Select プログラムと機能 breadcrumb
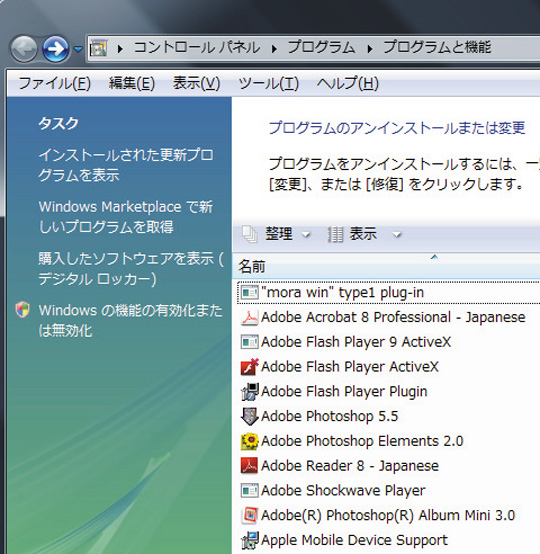540x554 pixels. coord(438,47)
